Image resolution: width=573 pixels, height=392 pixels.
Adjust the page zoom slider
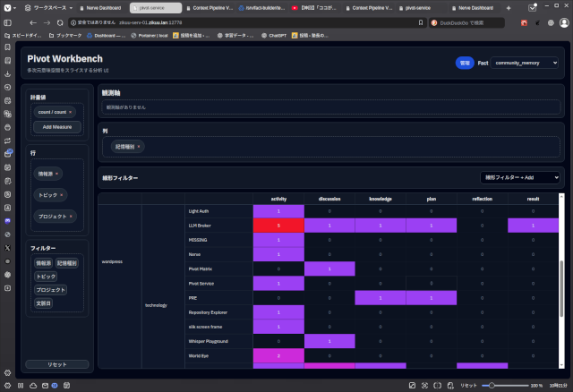coord(505,386)
